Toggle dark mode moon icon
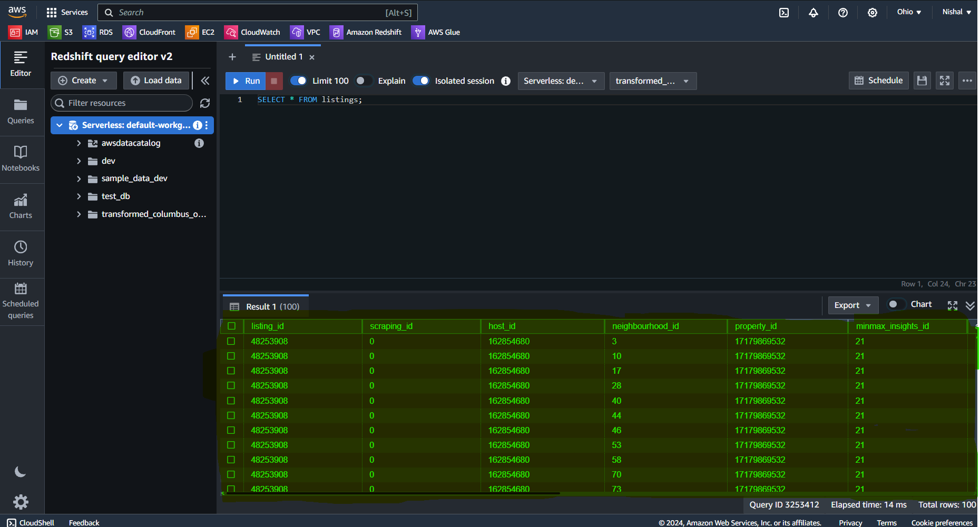This screenshot has width=980, height=527. tap(21, 472)
